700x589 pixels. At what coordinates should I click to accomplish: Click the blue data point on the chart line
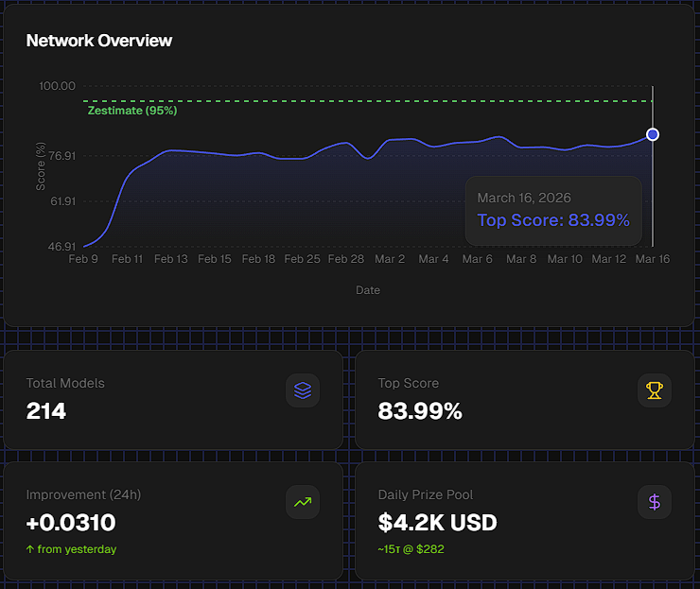[x=653, y=134]
